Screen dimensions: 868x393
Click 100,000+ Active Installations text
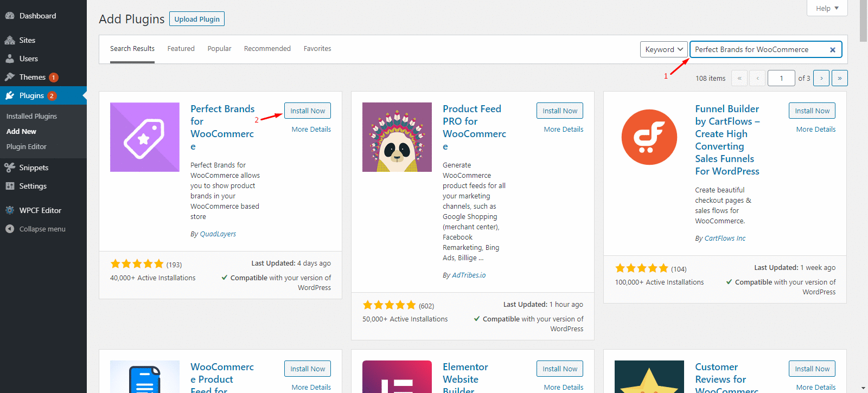[659, 282]
